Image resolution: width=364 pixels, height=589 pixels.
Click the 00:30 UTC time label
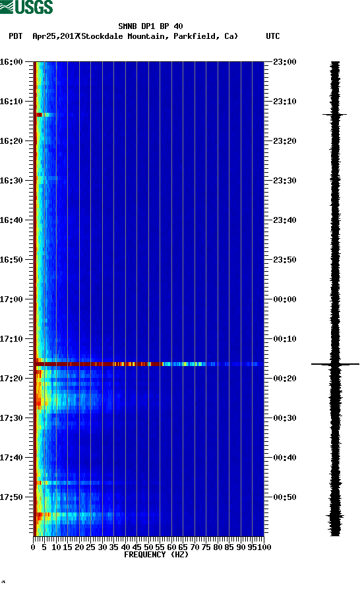[284, 418]
